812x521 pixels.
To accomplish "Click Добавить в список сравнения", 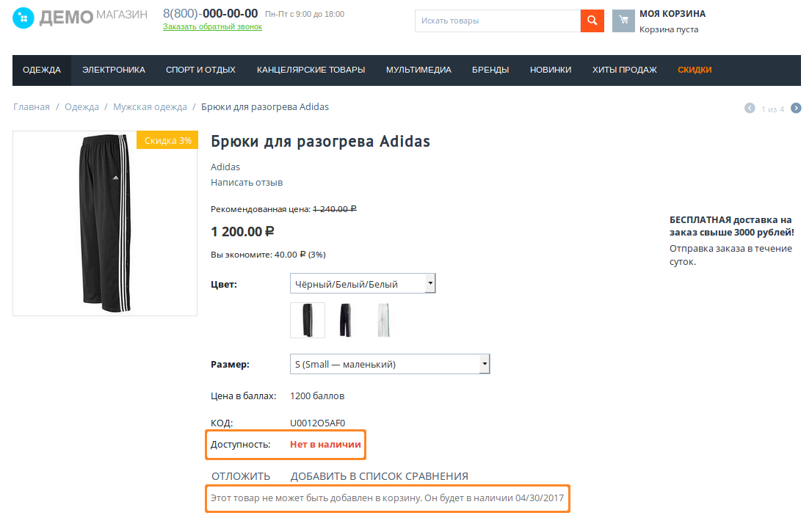I will click(x=379, y=476).
